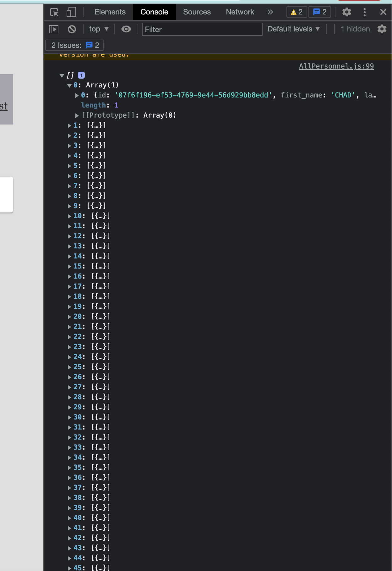Viewport: 392px width, 571px height.
Task: Open the Default levels dropdown
Action: click(293, 29)
